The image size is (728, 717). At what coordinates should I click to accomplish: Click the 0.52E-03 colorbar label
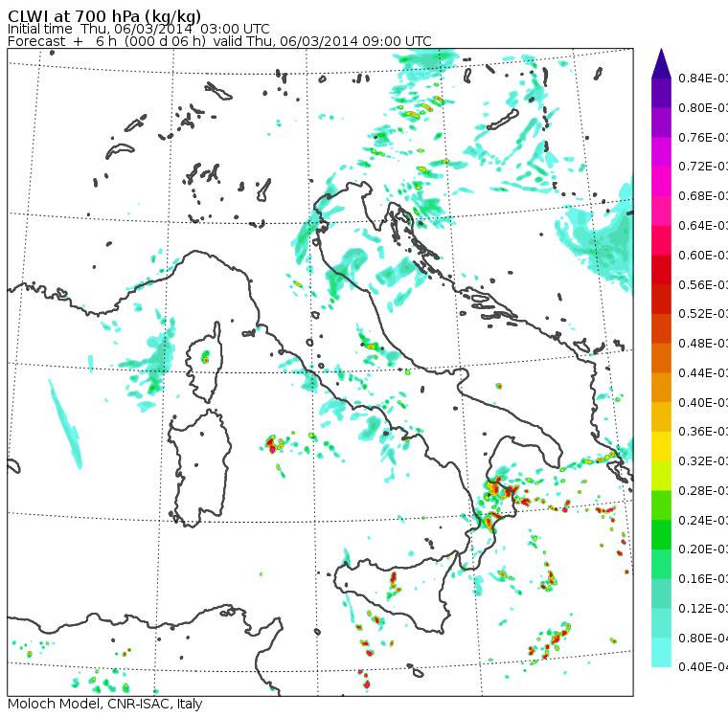(703, 314)
